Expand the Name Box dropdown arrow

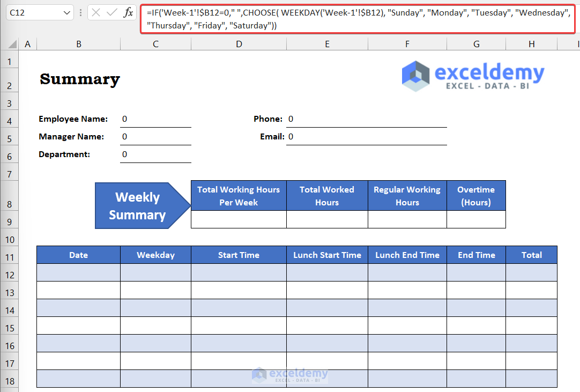[66, 13]
